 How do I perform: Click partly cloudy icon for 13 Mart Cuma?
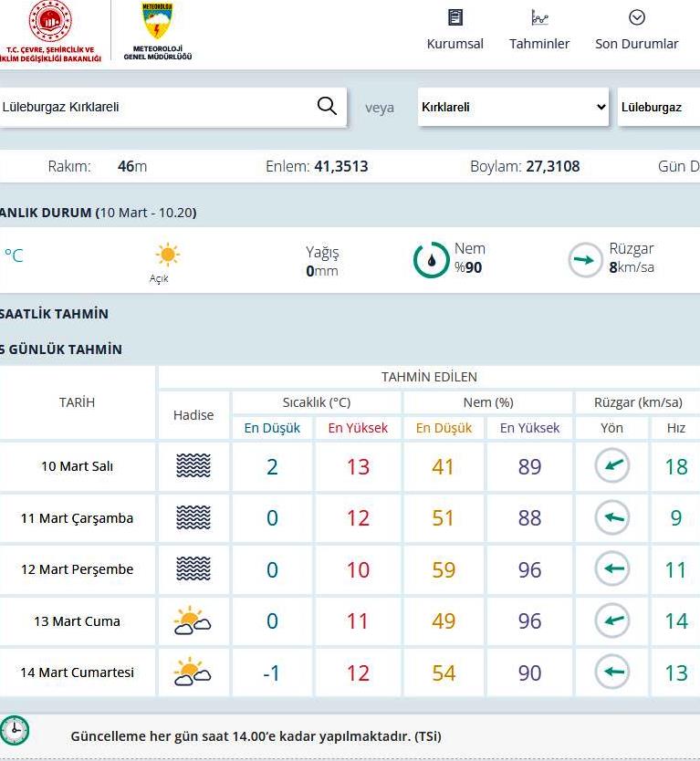[x=193, y=621]
